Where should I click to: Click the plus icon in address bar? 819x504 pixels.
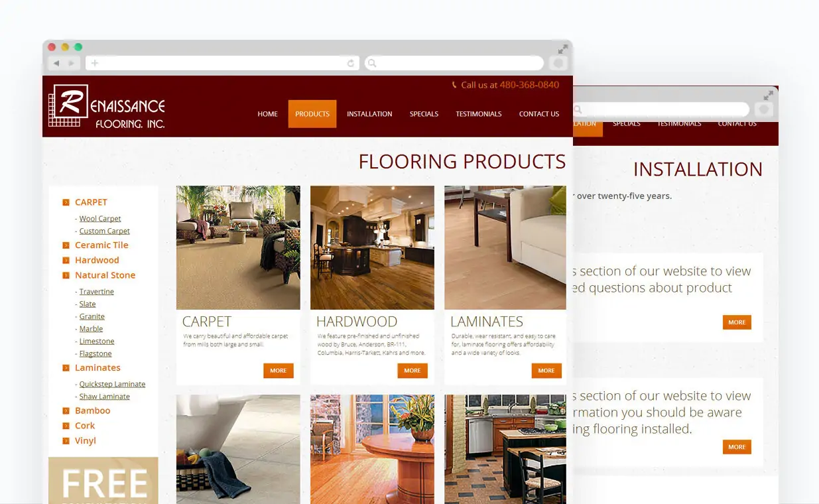[95, 63]
